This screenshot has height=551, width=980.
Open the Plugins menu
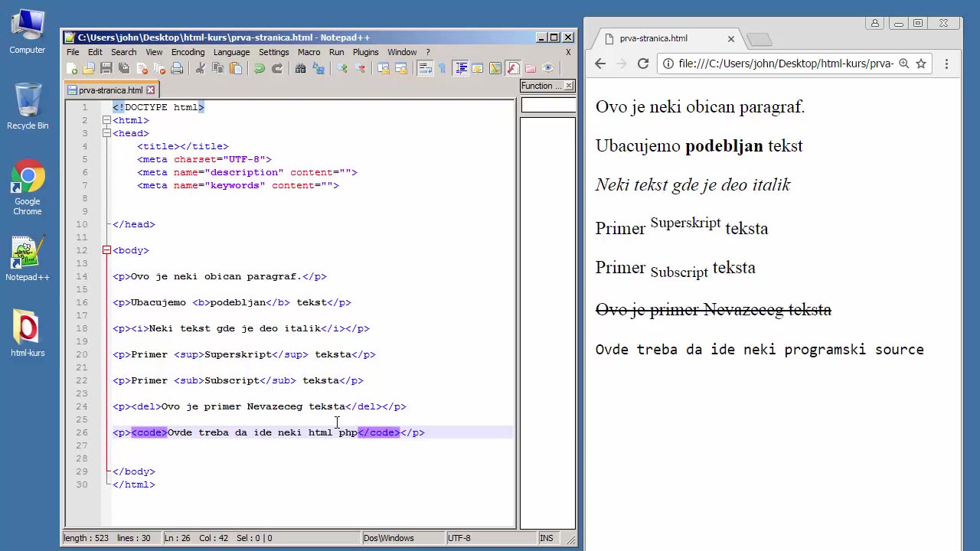coord(365,52)
